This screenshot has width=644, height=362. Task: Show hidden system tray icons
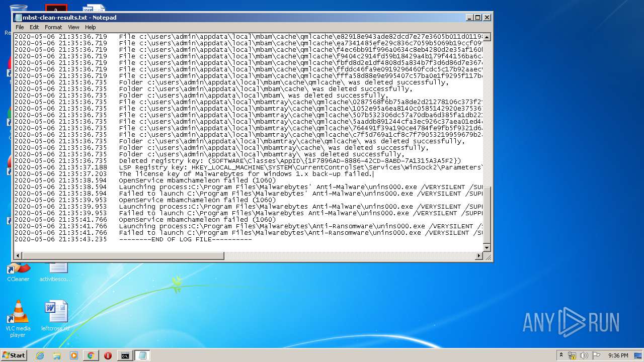click(x=561, y=355)
